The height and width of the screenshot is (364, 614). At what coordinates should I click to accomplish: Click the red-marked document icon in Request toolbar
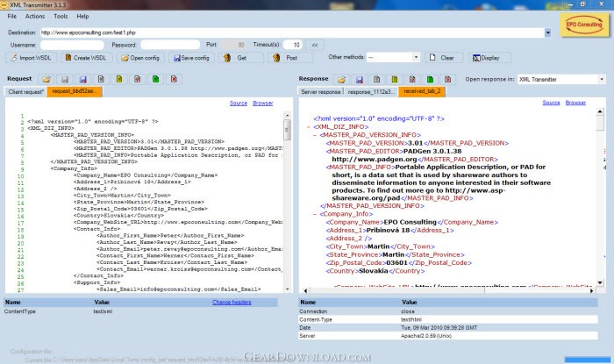[138, 79]
